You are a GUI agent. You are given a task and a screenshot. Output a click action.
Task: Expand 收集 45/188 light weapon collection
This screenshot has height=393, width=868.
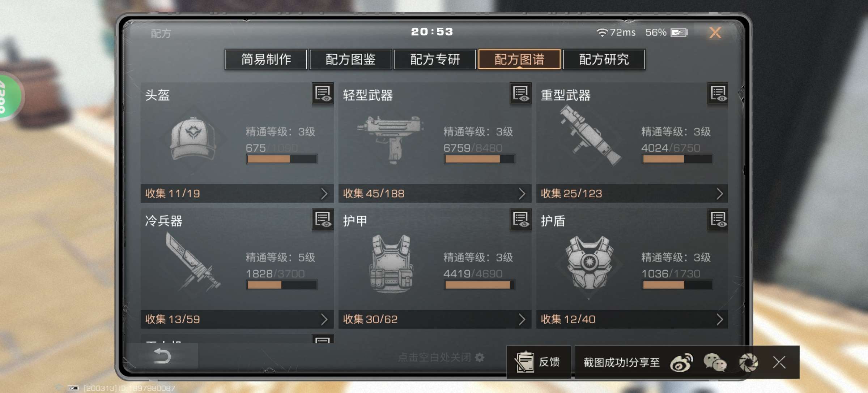pyautogui.click(x=435, y=194)
